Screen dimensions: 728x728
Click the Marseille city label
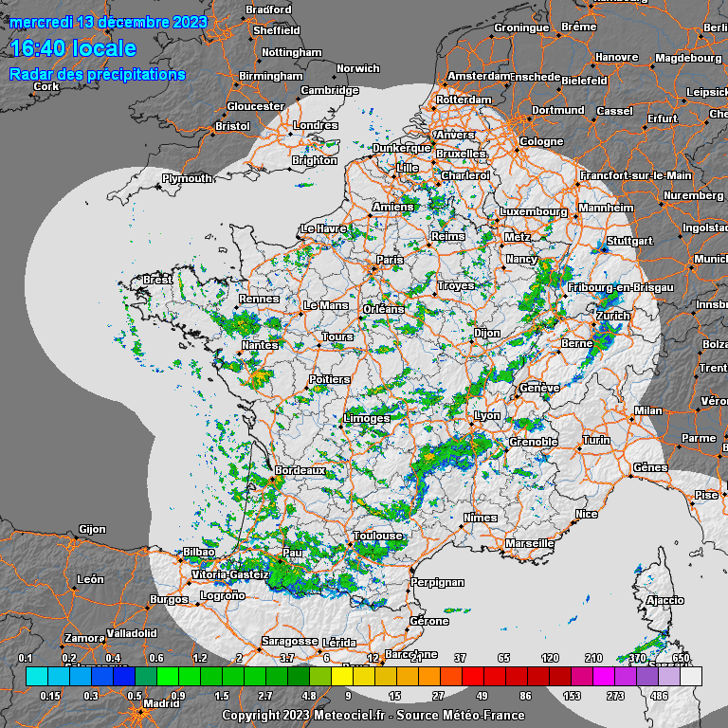(x=530, y=543)
